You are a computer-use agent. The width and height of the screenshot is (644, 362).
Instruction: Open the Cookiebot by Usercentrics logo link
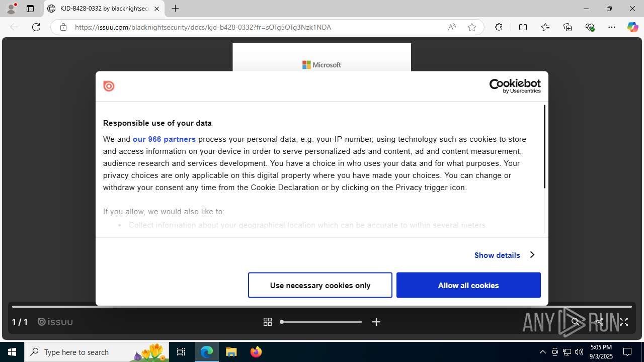coord(515,86)
